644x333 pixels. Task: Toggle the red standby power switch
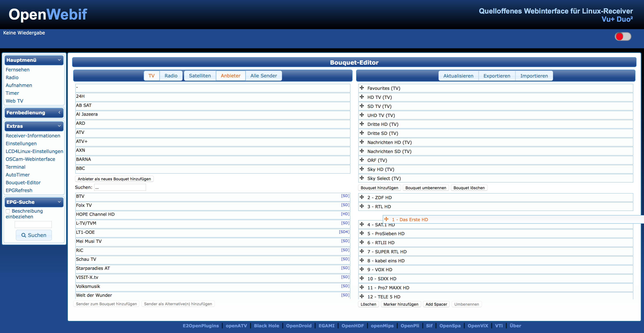[623, 36]
